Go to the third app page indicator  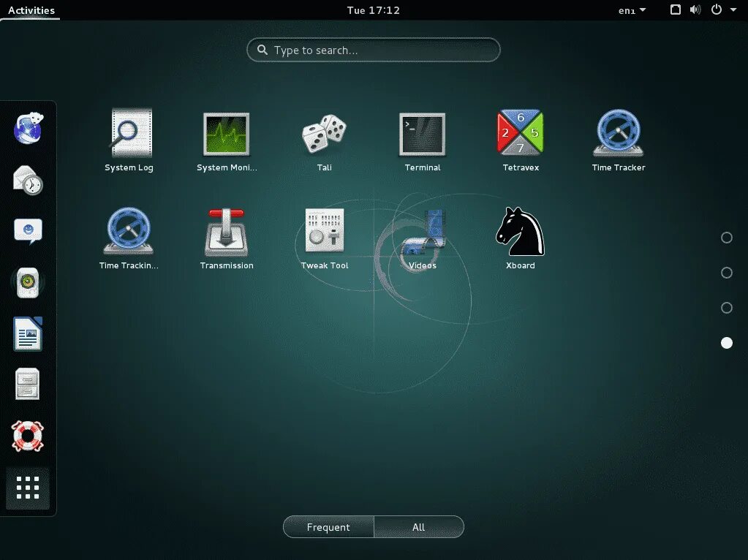[727, 308]
